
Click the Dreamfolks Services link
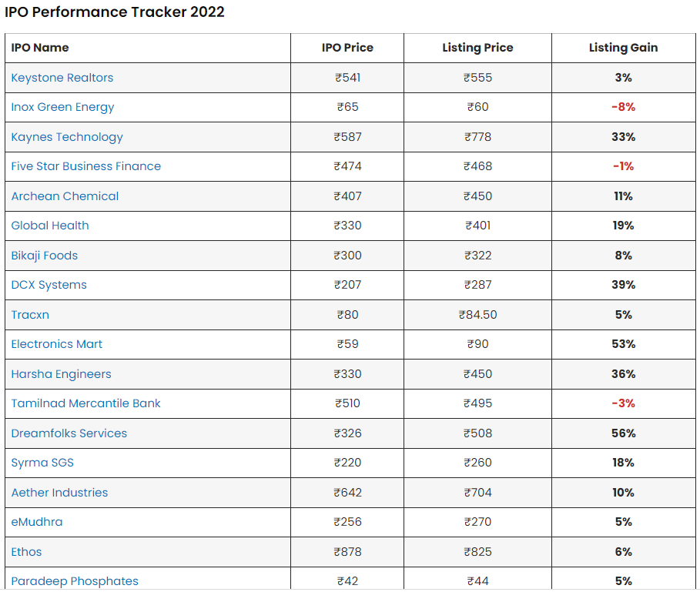click(69, 433)
